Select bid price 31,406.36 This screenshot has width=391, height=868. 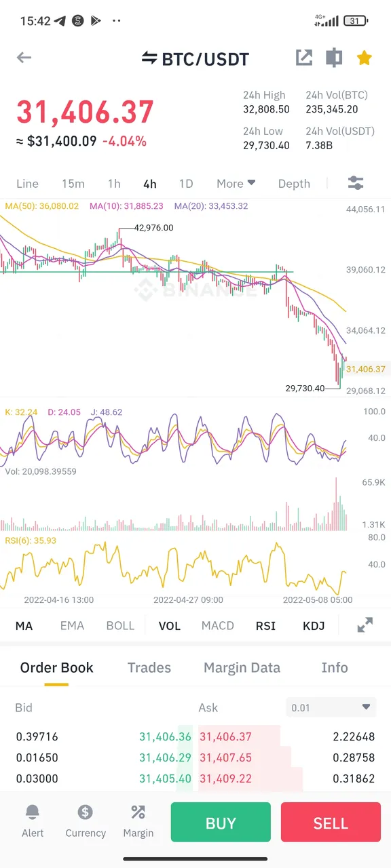[165, 736]
